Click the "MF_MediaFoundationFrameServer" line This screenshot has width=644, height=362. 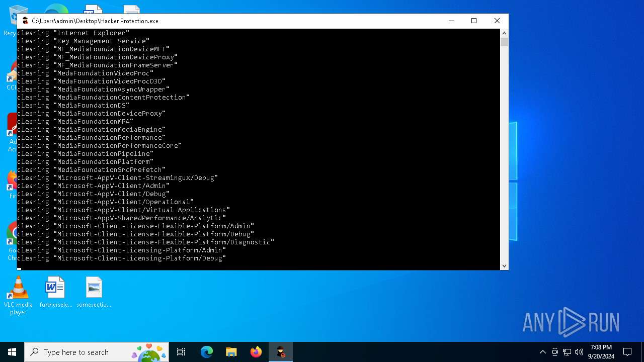point(98,65)
